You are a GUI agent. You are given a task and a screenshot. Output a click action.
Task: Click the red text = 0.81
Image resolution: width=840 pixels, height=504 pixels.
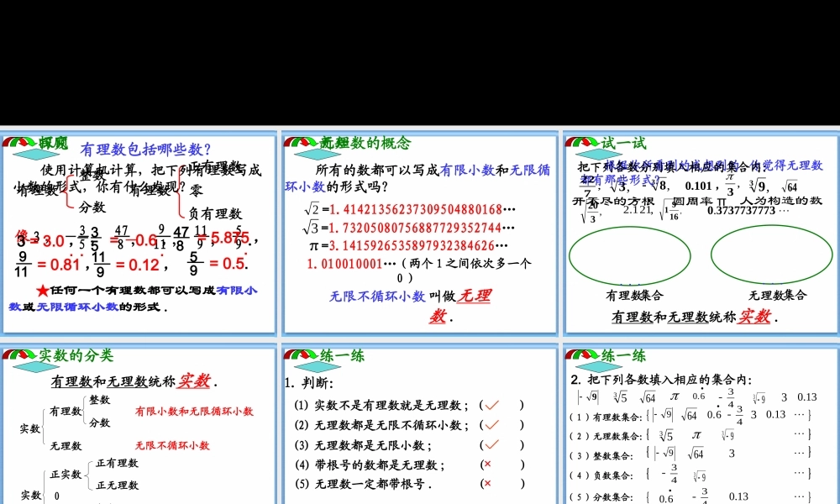(x=59, y=264)
